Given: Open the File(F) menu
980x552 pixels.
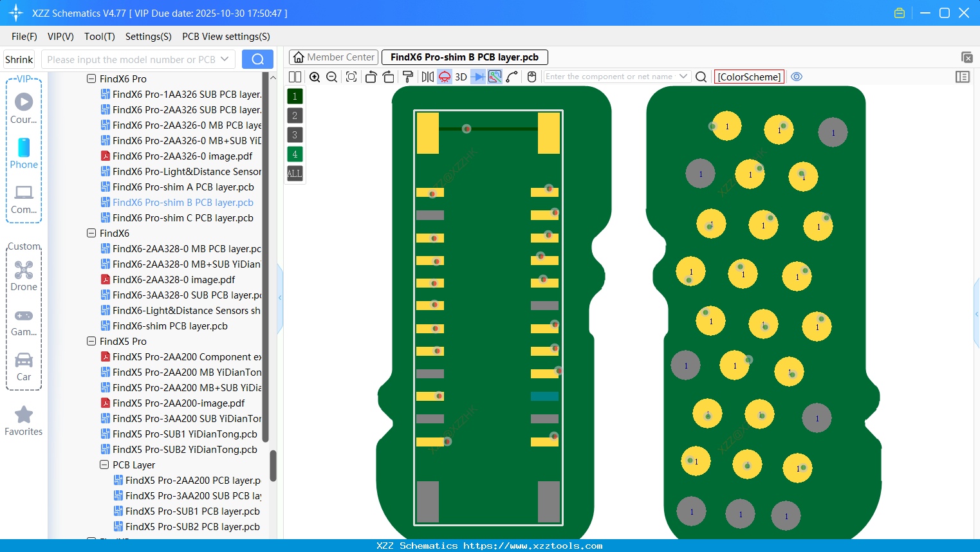Looking at the screenshot, I should click(x=24, y=37).
